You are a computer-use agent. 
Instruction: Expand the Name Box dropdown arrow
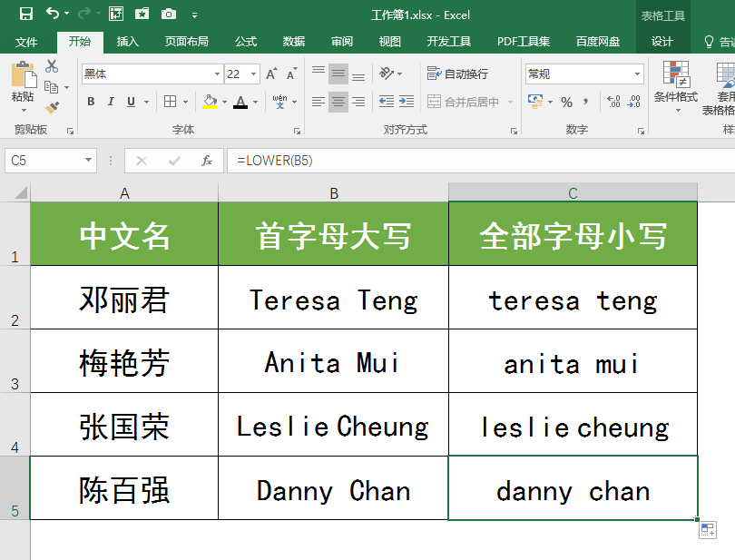point(88,161)
